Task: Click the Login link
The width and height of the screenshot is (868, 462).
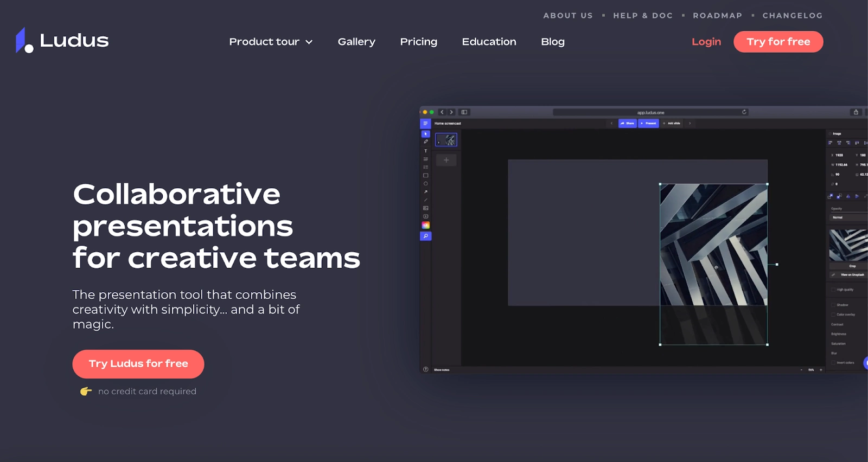Action: 706,42
